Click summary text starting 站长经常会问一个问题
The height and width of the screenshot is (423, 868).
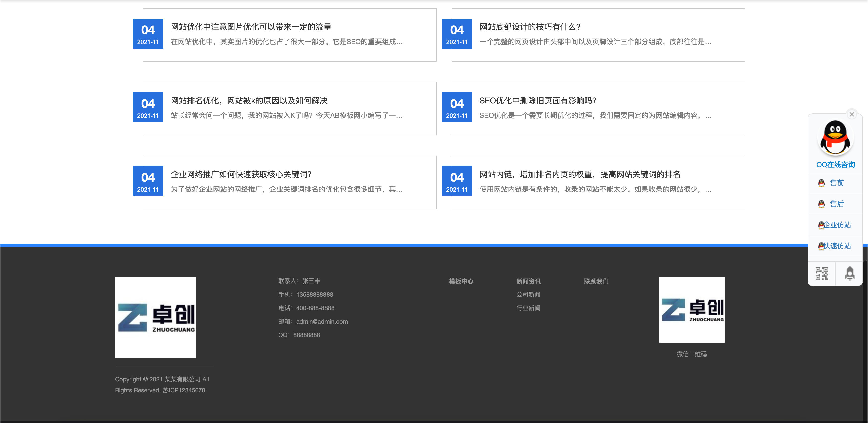pos(287,115)
